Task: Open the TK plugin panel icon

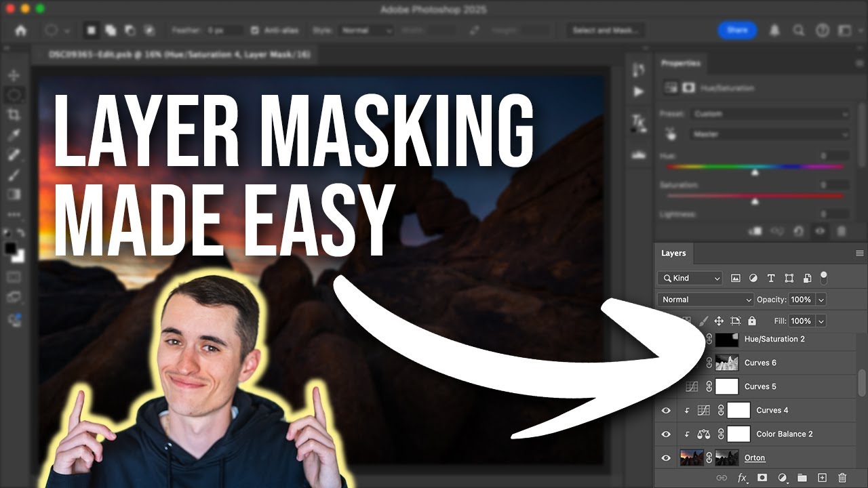Action: tap(638, 122)
